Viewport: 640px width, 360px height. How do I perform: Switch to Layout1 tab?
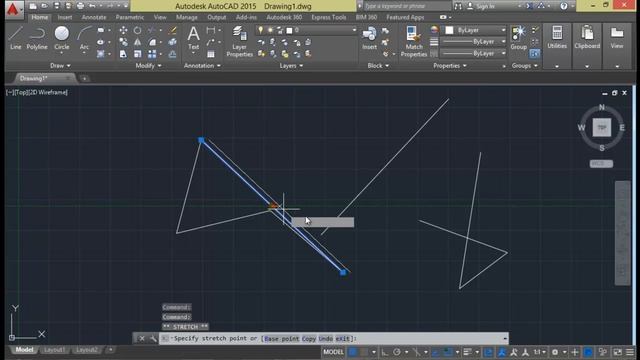pos(54,350)
